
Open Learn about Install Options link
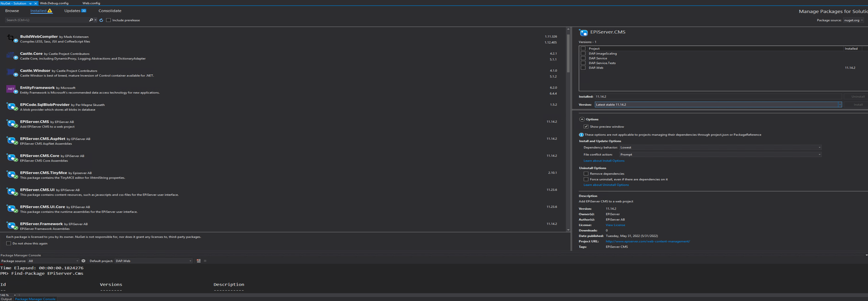pyautogui.click(x=604, y=161)
